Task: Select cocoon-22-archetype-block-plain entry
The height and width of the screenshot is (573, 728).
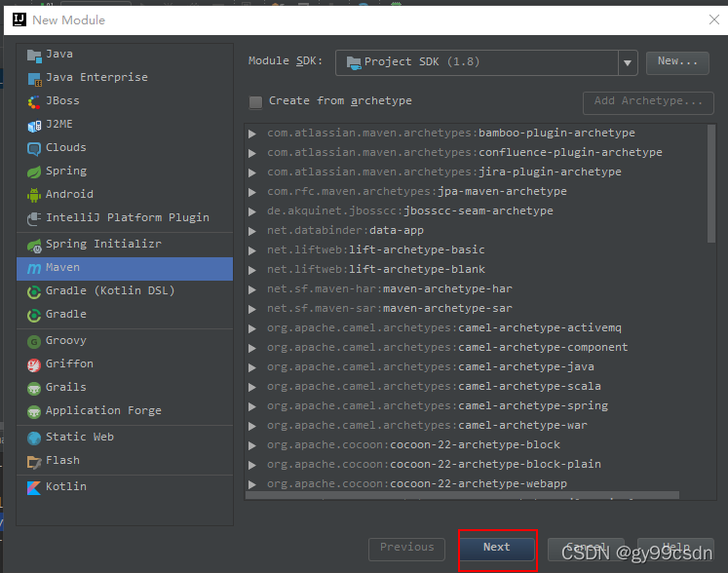Action: [434, 464]
